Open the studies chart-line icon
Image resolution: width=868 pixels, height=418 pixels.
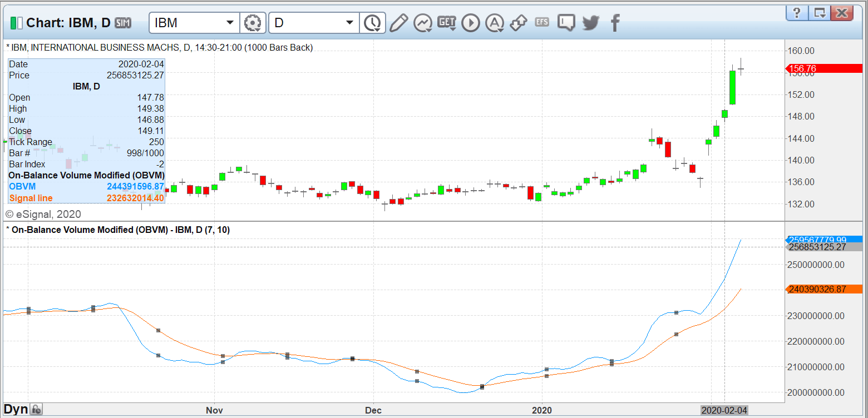(423, 23)
